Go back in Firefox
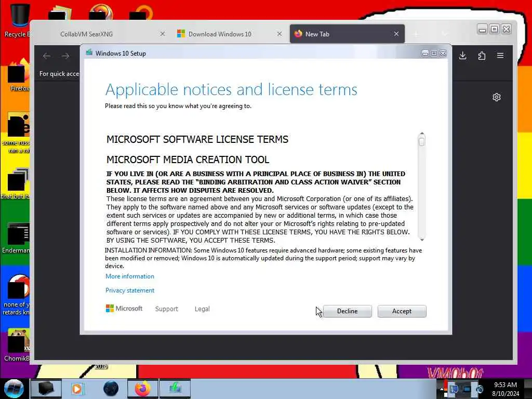This screenshot has width=532, height=399. click(x=47, y=56)
